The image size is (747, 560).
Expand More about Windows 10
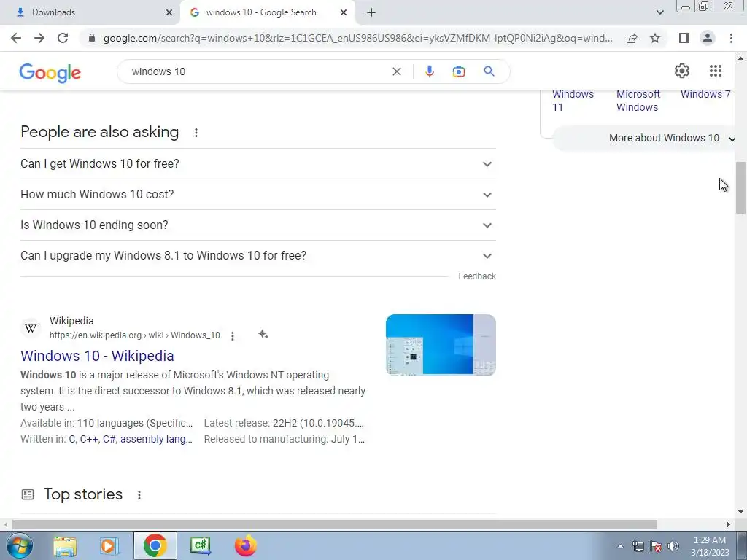[645, 138]
